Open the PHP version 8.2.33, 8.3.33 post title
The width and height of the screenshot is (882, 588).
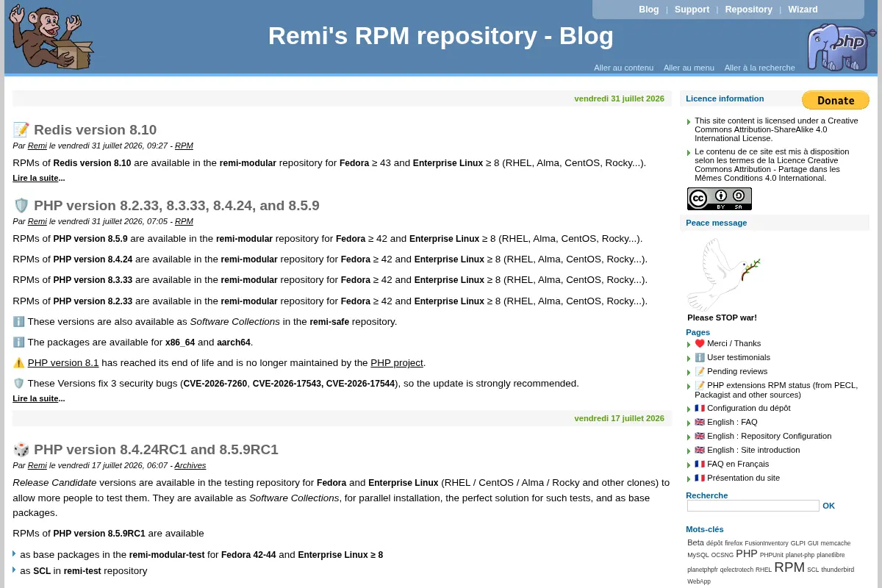tap(176, 206)
